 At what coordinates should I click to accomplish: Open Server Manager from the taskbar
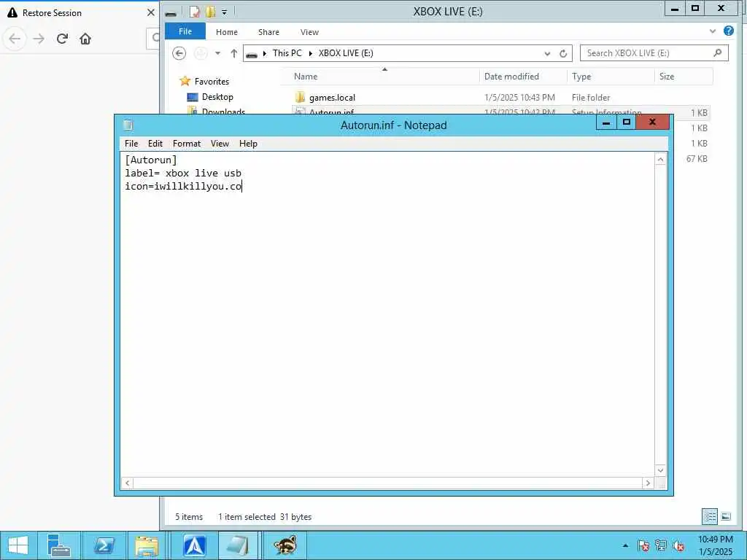tap(60, 545)
